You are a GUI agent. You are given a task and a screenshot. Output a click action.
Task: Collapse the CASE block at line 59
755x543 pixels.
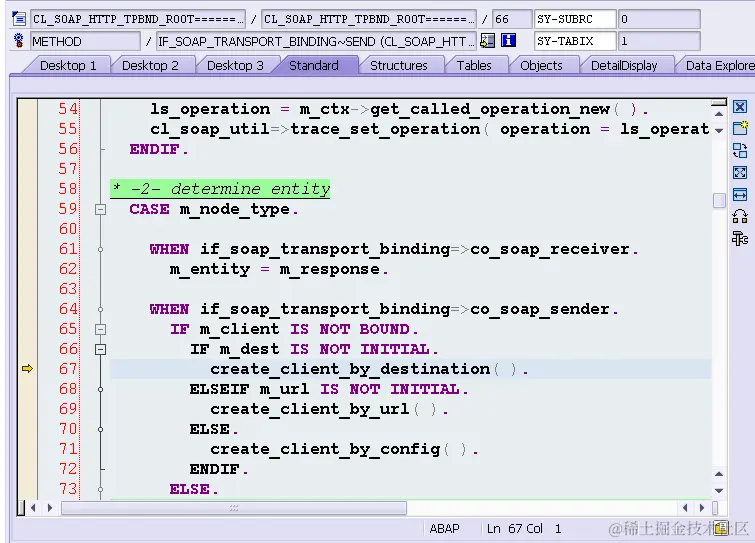100,209
